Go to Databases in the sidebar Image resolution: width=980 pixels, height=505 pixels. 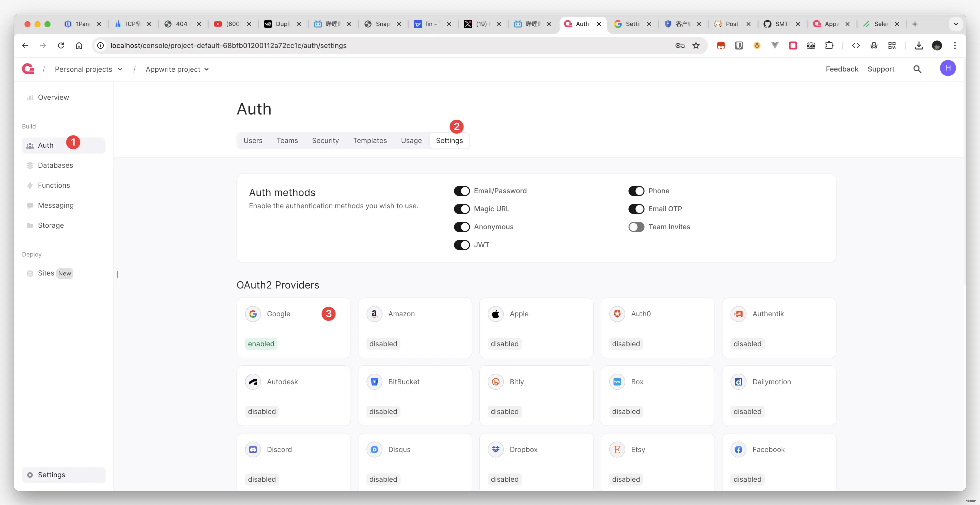point(63,165)
